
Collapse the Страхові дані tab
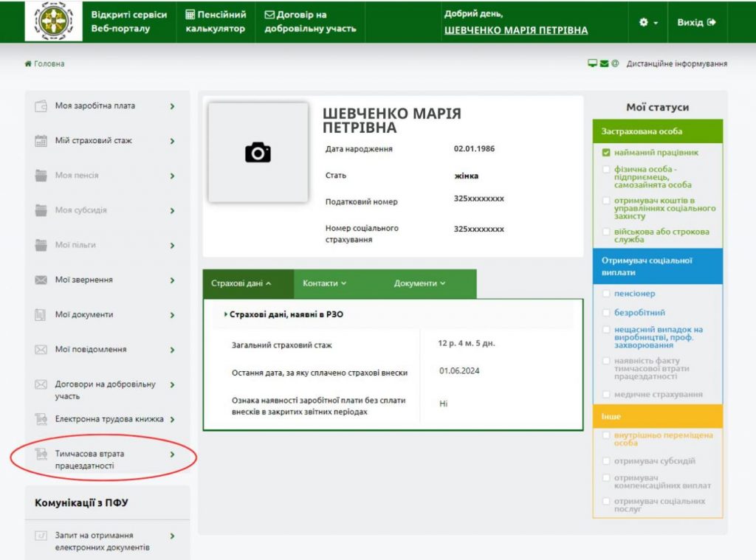click(x=241, y=283)
